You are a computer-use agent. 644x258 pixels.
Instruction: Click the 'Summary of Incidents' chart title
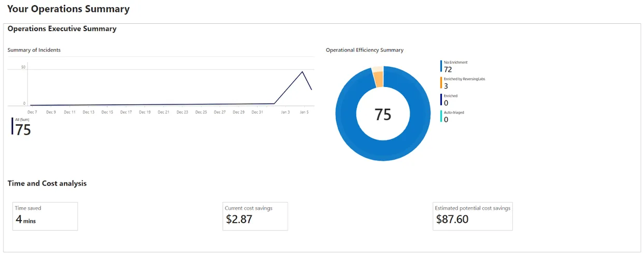pyautogui.click(x=34, y=50)
